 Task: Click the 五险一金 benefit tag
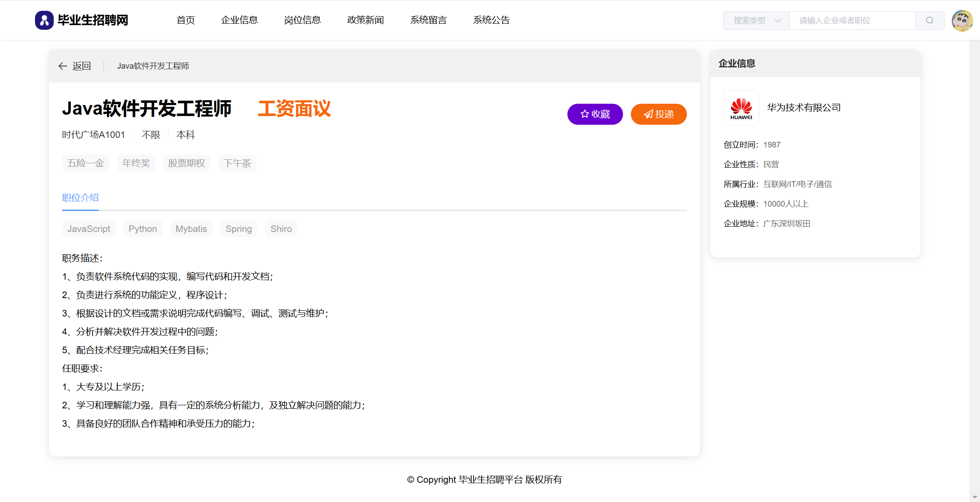pyautogui.click(x=86, y=163)
